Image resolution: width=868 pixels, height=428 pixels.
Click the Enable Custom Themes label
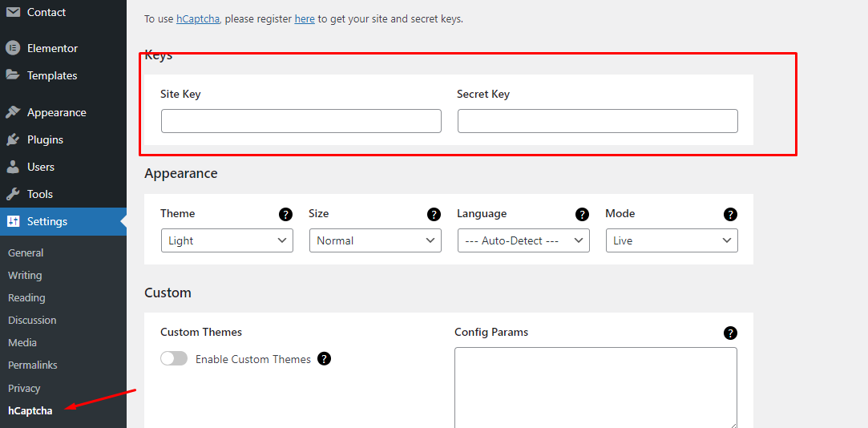tap(253, 359)
